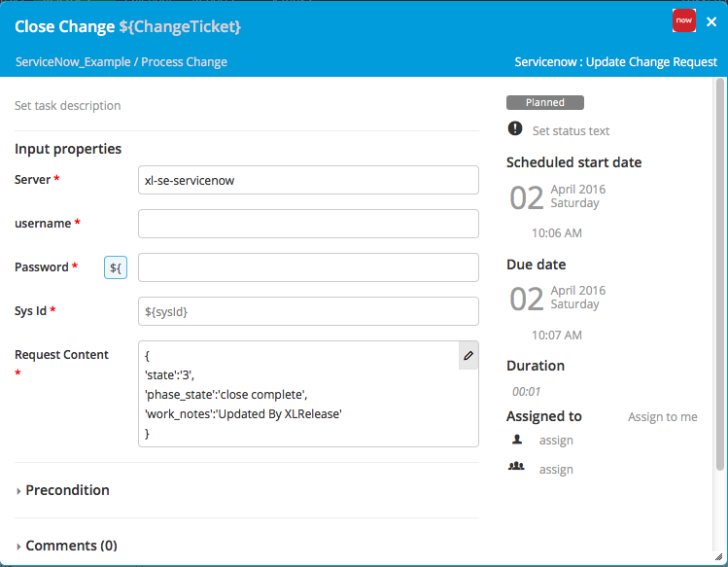The height and width of the screenshot is (567, 728).
Task: Click Set task description placeholder
Action: pos(68,105)
